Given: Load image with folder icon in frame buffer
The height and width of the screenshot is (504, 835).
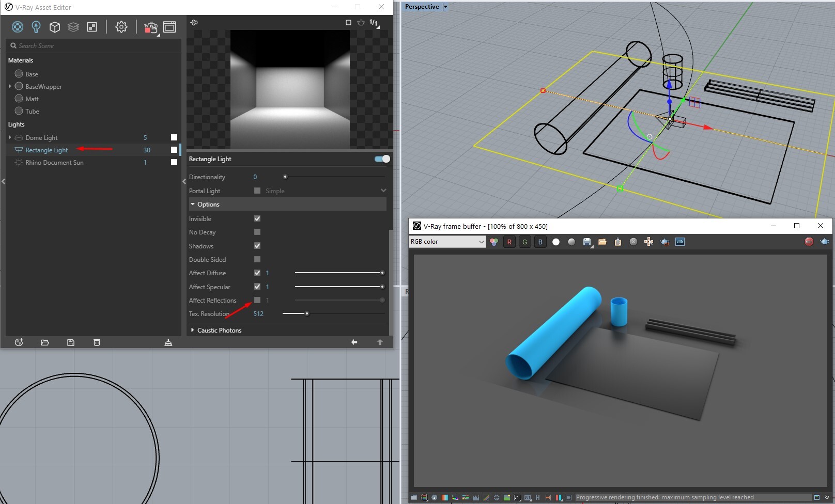Looking at the screenshot, I should (602, 242).
